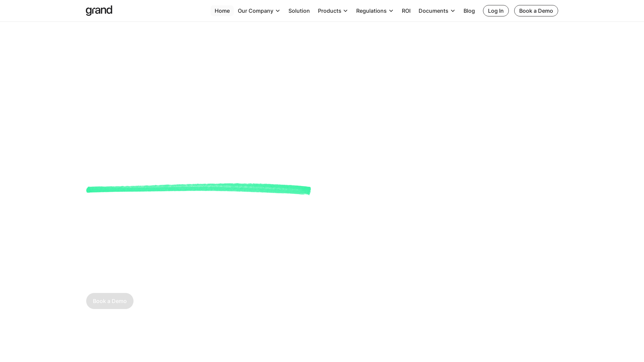The image size is (644, 362).
Task: Open the ROI page
Action: coord(406,11)
